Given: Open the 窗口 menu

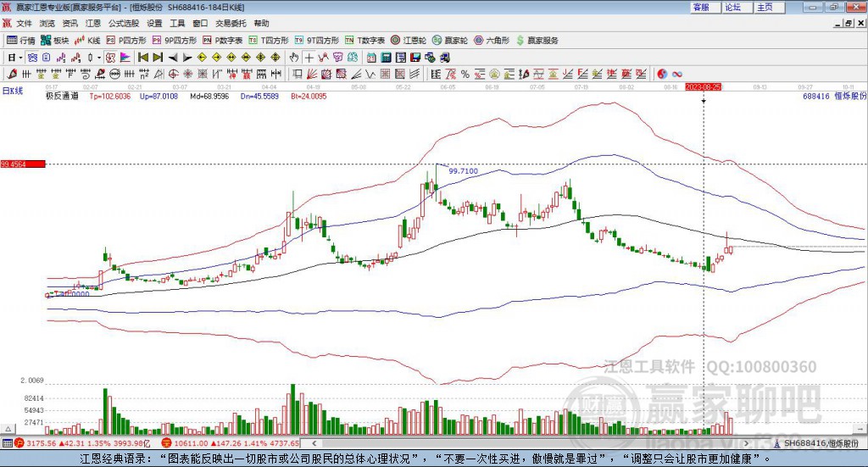Looking at the screenshot, I should tap(200, 23).
